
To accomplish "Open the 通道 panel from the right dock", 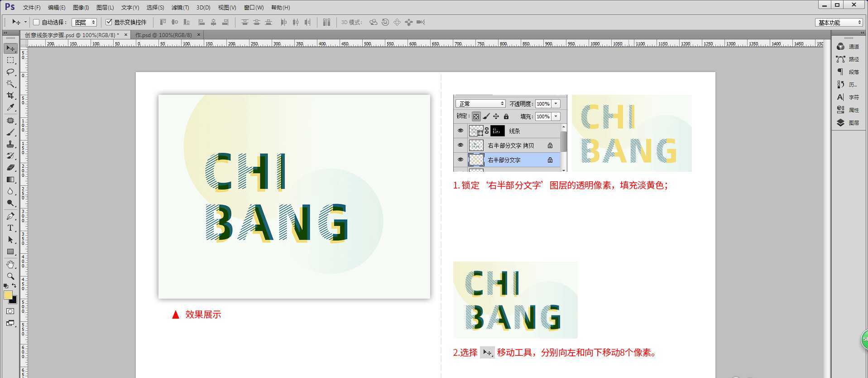I will pos(848,47).
